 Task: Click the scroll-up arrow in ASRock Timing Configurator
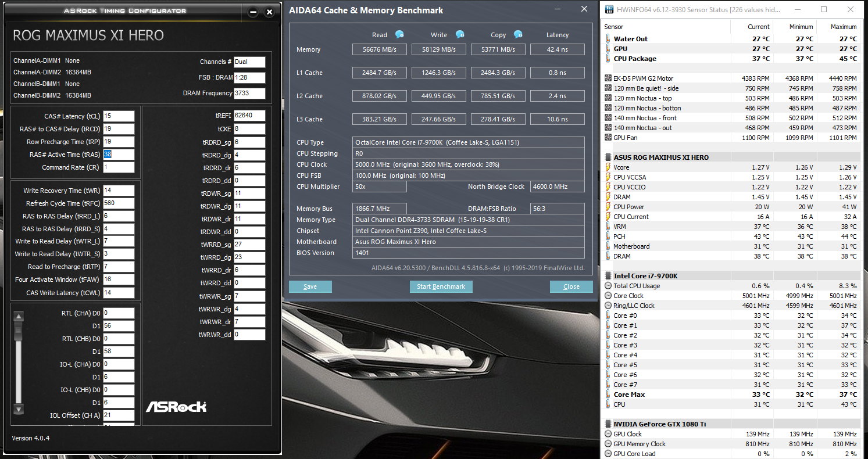(19, 317)
